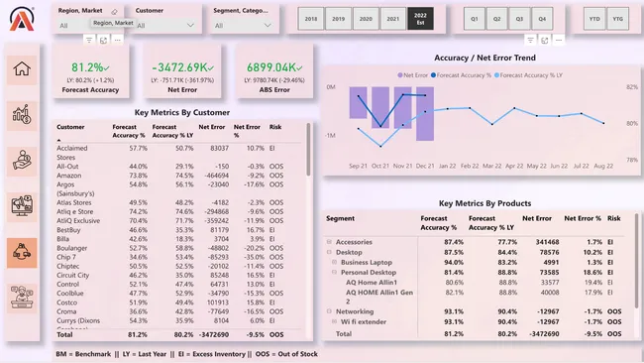This screenshot has width=644, height=363.
Task: Filter by quarter Q1
Action: (475, 19)
